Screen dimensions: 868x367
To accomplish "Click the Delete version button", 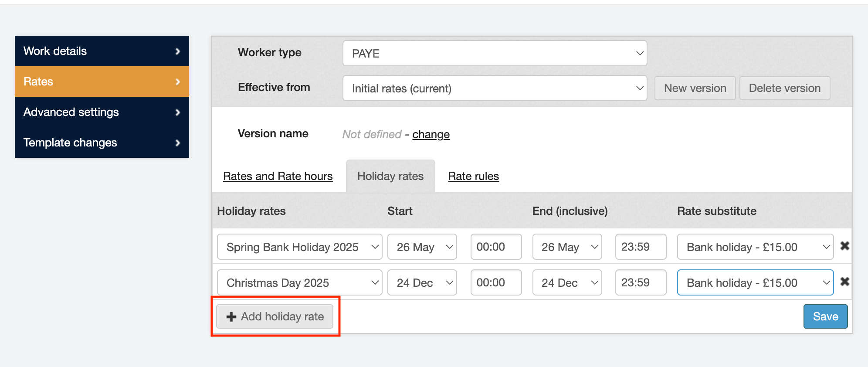I will (x=784, y=88).
